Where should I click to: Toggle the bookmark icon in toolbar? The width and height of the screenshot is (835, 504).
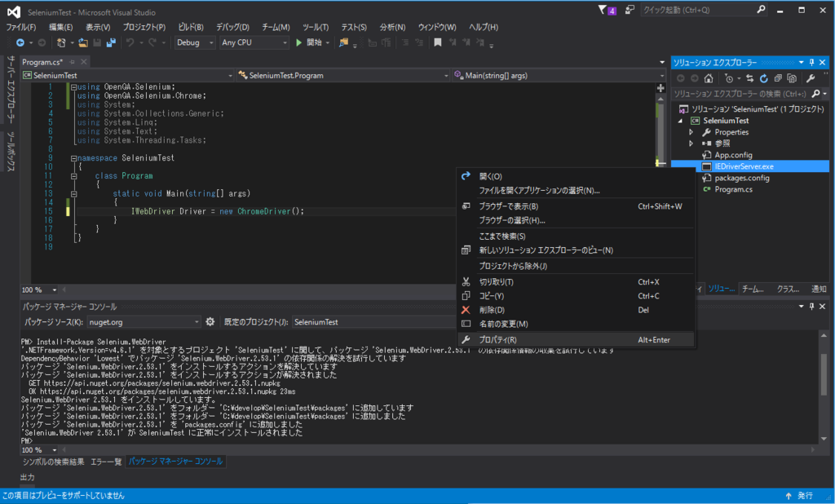tap(438, 42)
